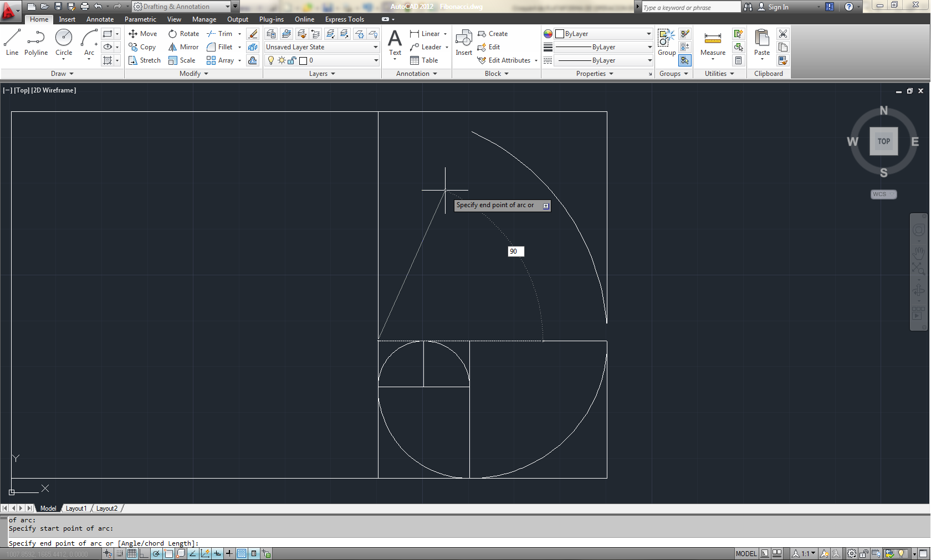
Task: Toggle Lineweight display in status bar
Action: coord(229,553)
